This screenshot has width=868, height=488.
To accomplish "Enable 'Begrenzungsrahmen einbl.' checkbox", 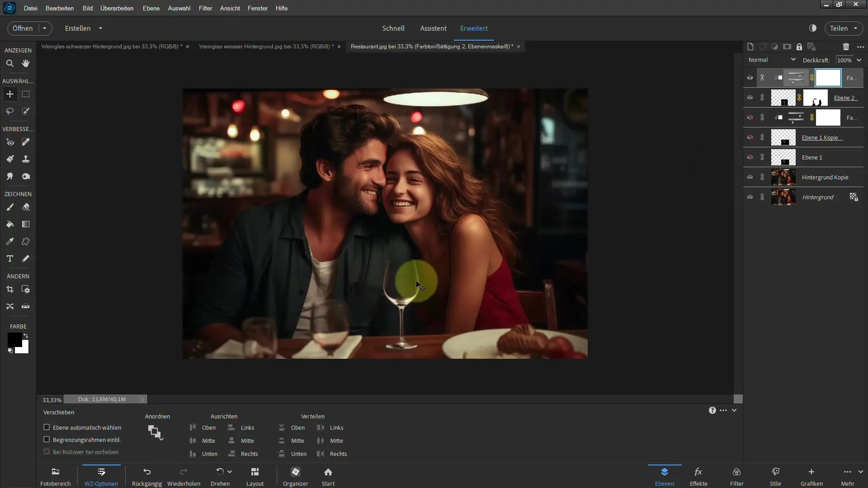I will click(x=46, y=440).
